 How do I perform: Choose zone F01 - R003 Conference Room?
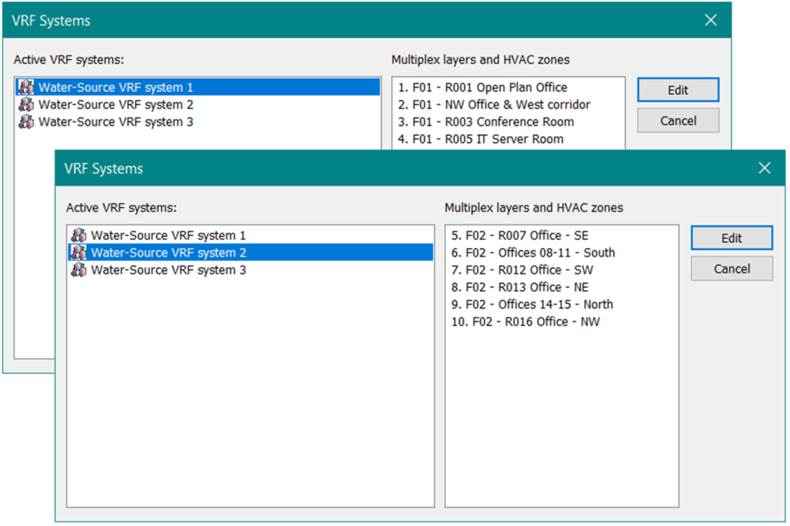tap(486, 122)
